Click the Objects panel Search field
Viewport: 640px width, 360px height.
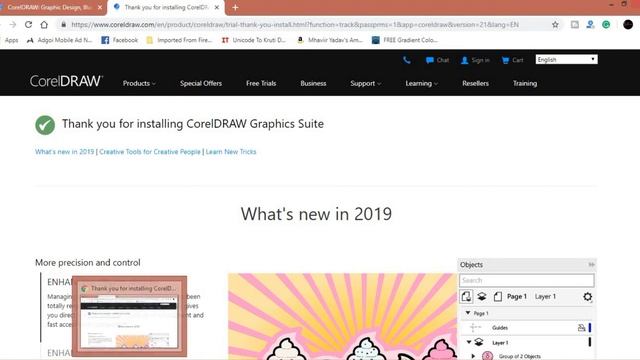tap(527, 280)
